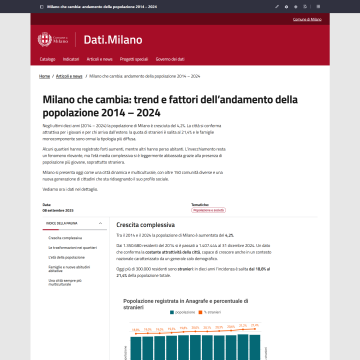Click breadcrumb text Milano che cambia

point(145,76)
